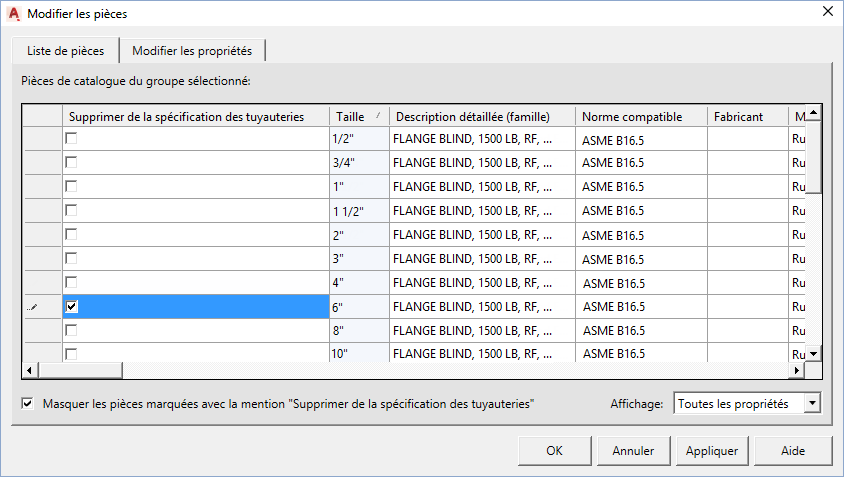The width and height of the screenshot is (844, 477).
Task: Click the Annuler button
Action: tap(633, 450)
